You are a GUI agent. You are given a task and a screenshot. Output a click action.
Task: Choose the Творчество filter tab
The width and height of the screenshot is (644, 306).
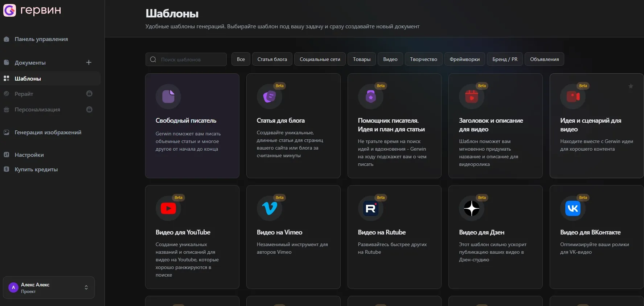424,59
